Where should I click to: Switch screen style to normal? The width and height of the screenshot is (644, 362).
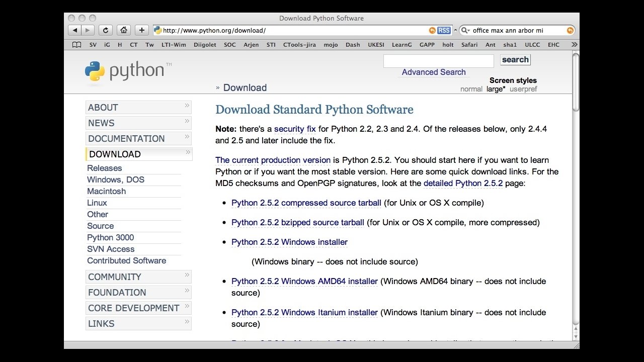tap(471, 89)
